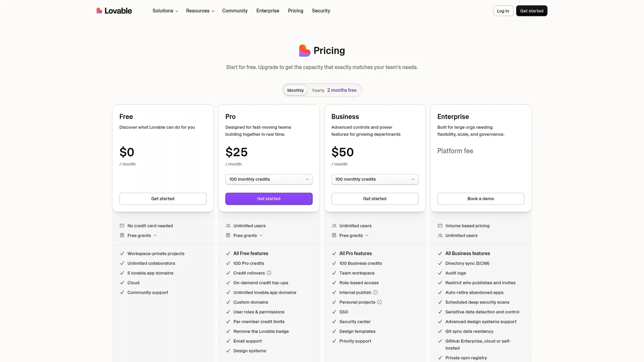Go to Community page
The height and width of the screenshot is (362, 644).
pos(235,11)
